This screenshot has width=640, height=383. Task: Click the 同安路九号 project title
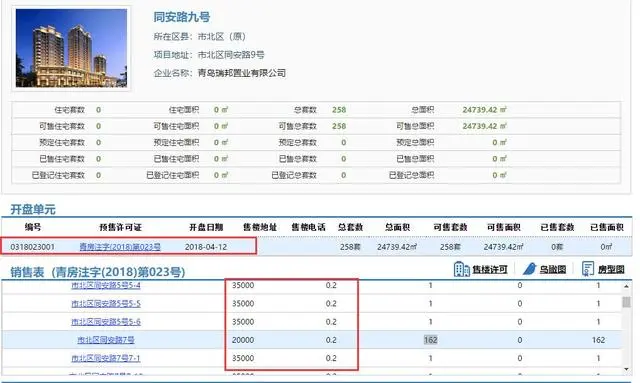pyautogui.click(x=182, y=17)
